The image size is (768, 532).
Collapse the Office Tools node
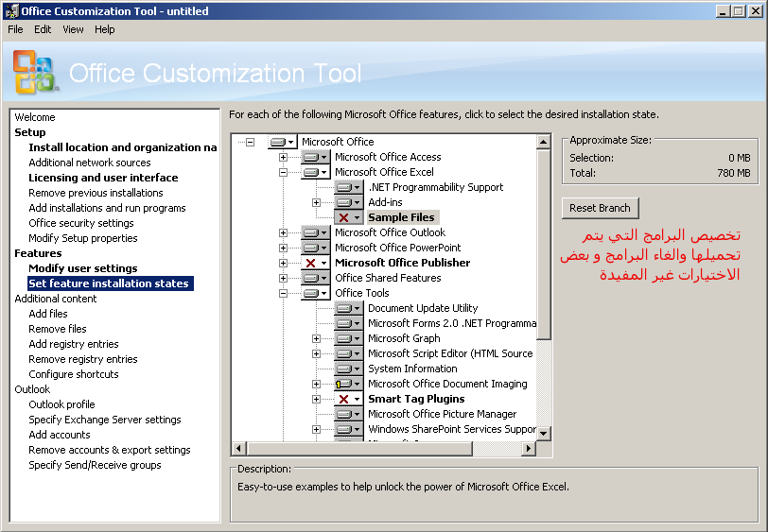(283, 294)
